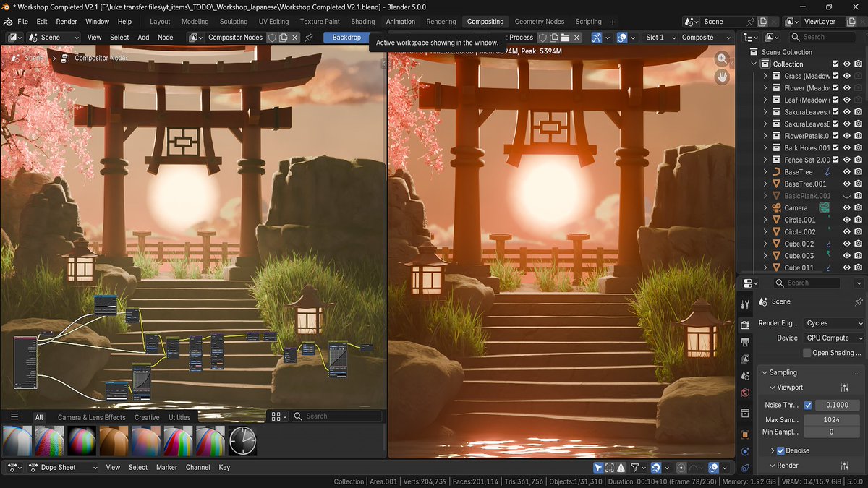
Task: Toggle the Backdrop button
Action: point(346,38)
